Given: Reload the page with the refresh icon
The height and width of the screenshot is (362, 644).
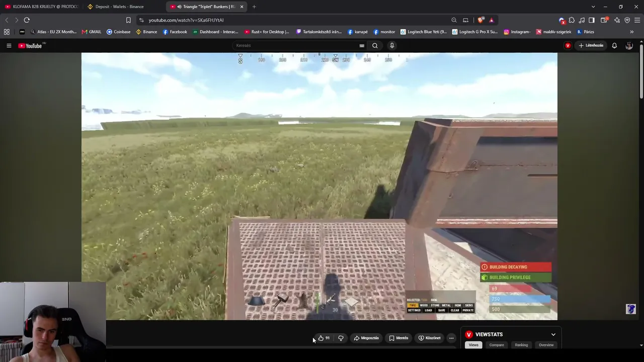Looking at the screenshot, I should [x=27, y=20].
